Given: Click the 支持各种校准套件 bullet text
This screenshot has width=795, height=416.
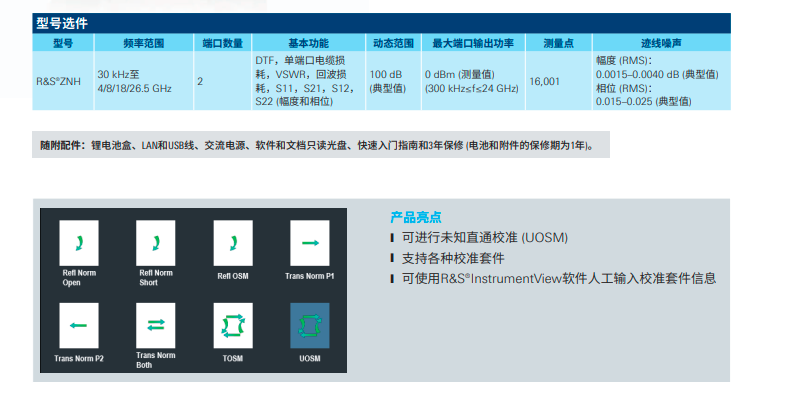Looking at the screenshot, I should tap(452, 258).
